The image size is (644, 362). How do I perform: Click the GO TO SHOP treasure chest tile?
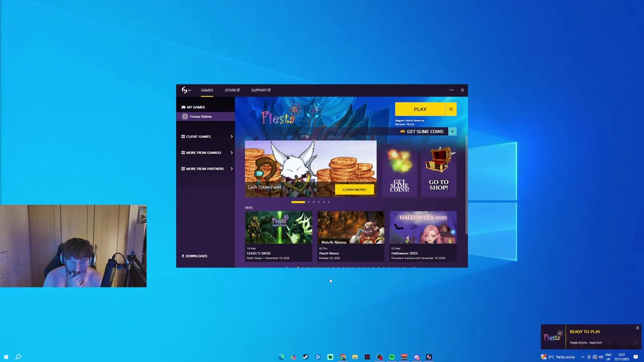pyautogui.click(x=439, y=171)
